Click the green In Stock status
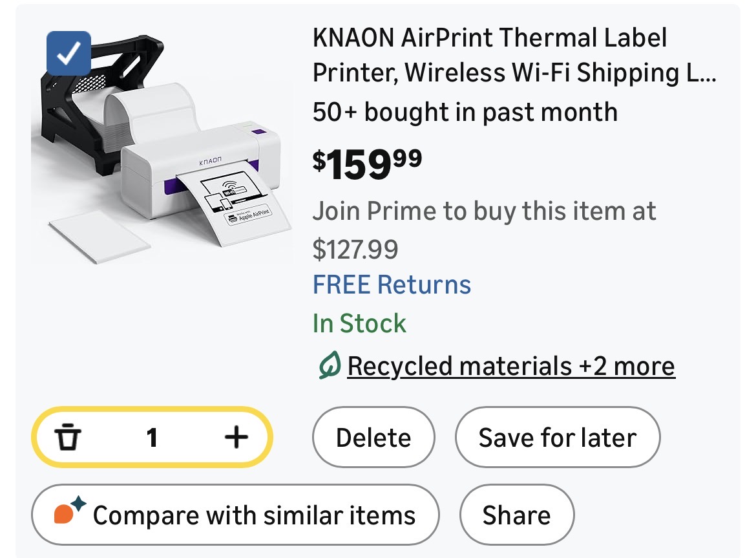This screenshot has height=558, width=756. tap(359, 323)
